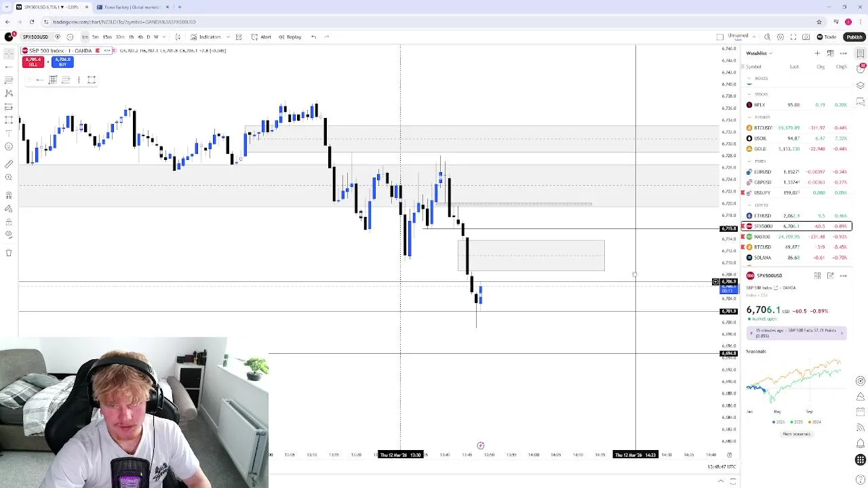The width and height of the screenshot is (868, 488).
Task: Collapse the STOCKS watchlist section
Action: (749, 94)
